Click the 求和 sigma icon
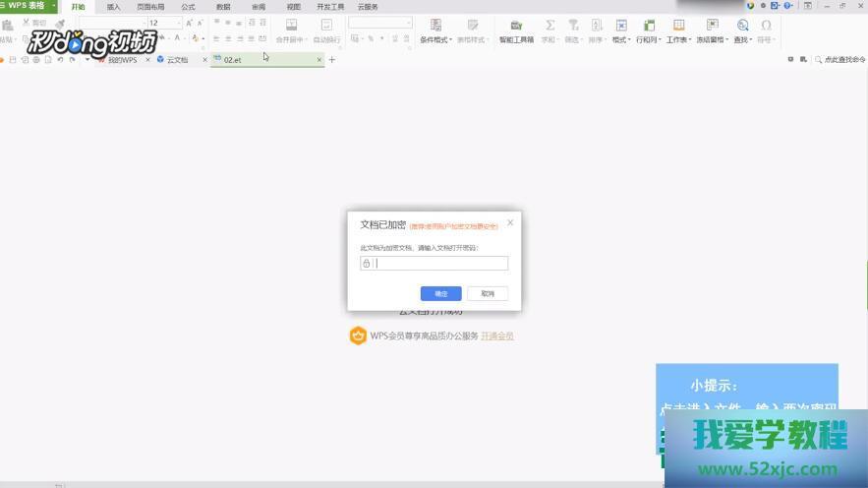The width and height of the screenshot is (868, 488). tap(550, 26)
